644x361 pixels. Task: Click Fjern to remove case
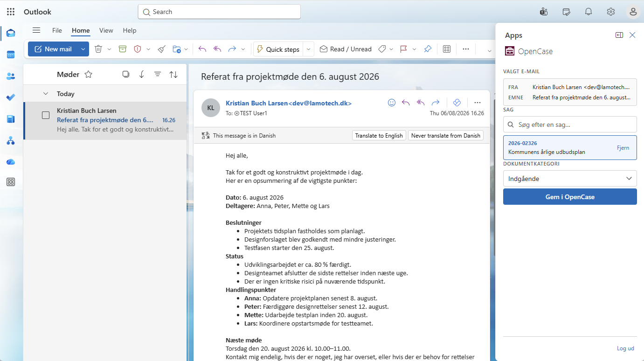click(623, 148)
